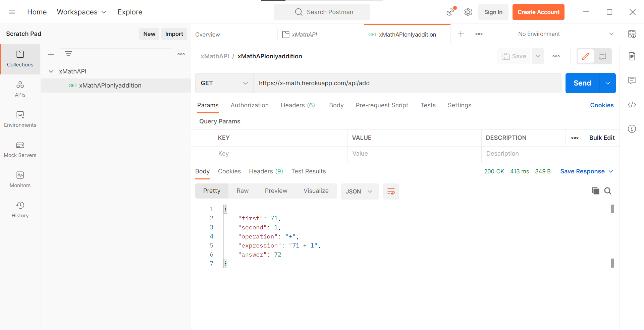The height and width of the screenshot is (330, 644).
Task: Open the Workspaces menu
Action: 81,12
